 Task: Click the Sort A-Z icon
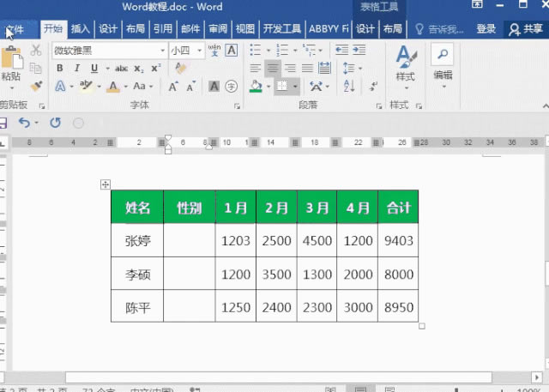[x=349, y=86]
